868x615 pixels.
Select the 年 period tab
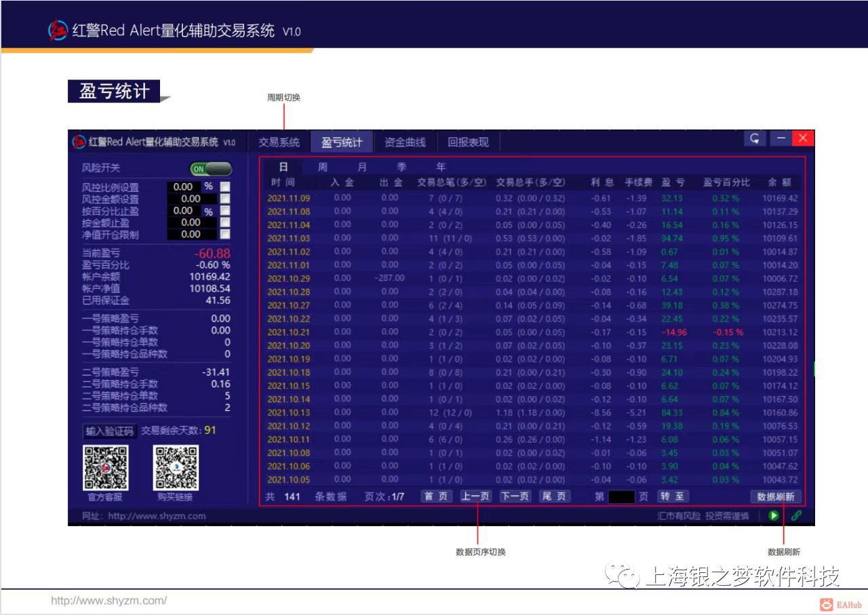(441, 167)
